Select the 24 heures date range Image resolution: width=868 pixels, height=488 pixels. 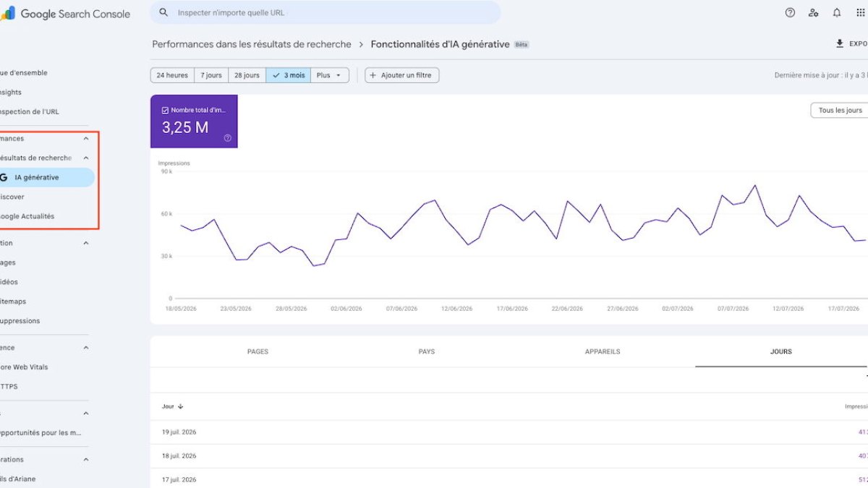(x=172, y=75)
